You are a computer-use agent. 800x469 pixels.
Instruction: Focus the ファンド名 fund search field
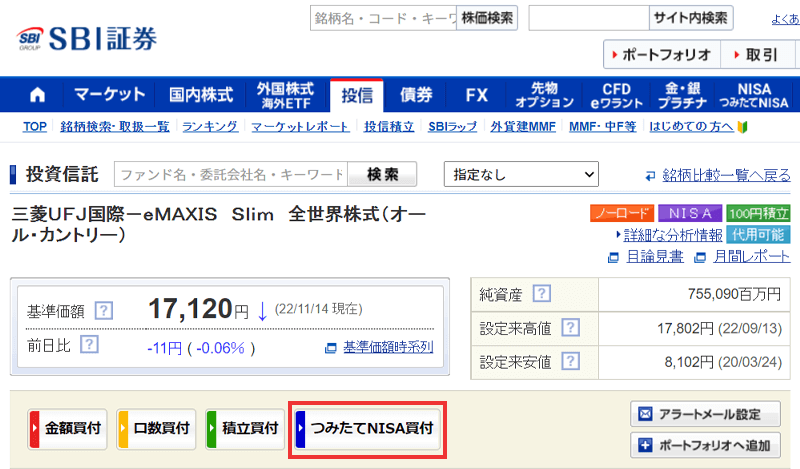click(x=231, y=175)
